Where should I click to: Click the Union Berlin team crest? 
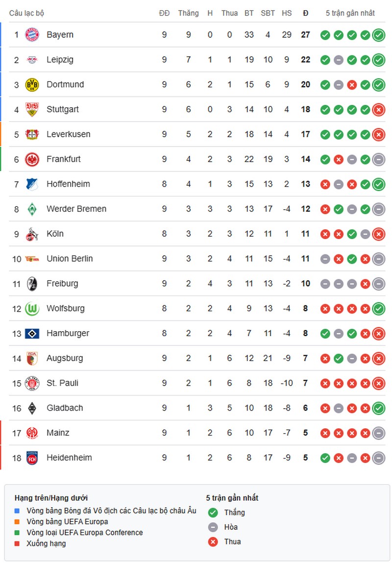[x=31, y=258]
